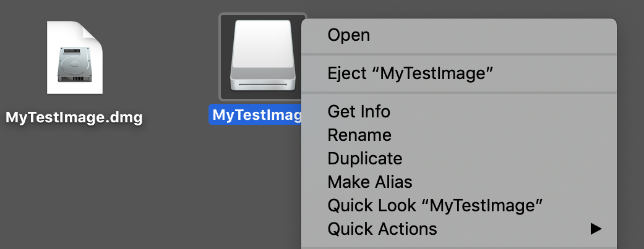Click empty desktop below the MyTestImage.dmg label
This screenshot has width=644, height=249.
pos(74,185)
